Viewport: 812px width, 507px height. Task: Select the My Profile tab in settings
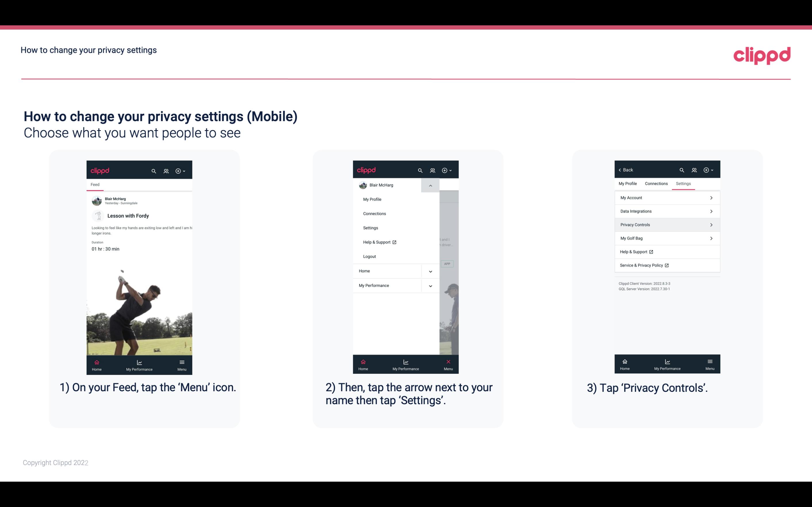(629, 183)
